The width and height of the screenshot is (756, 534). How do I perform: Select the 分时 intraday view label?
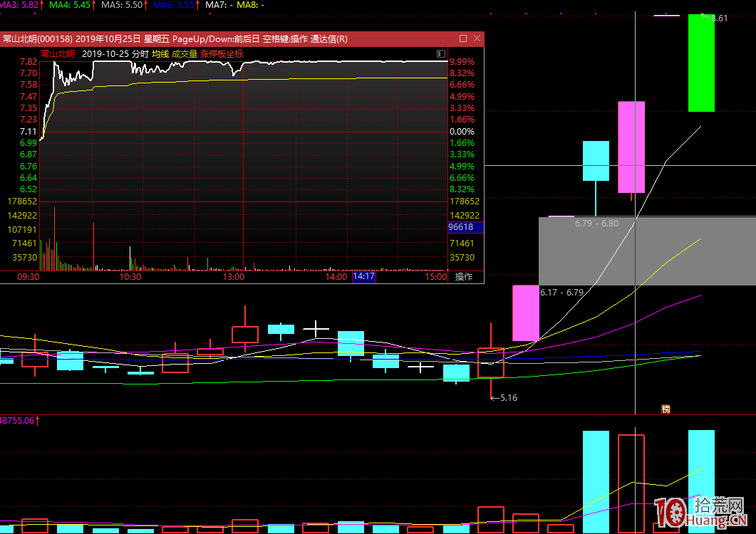140,54
